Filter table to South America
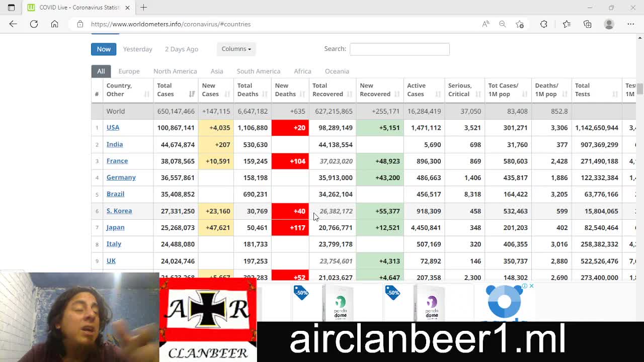This screenshot has height=362, width=644. pyautogui.click(x=259, y=71)
